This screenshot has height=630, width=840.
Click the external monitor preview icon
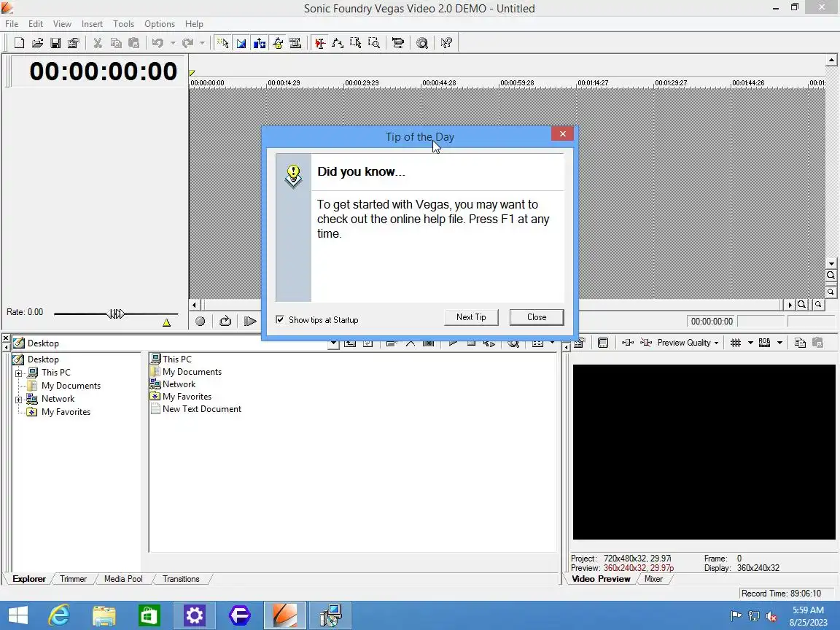(603, 343)
